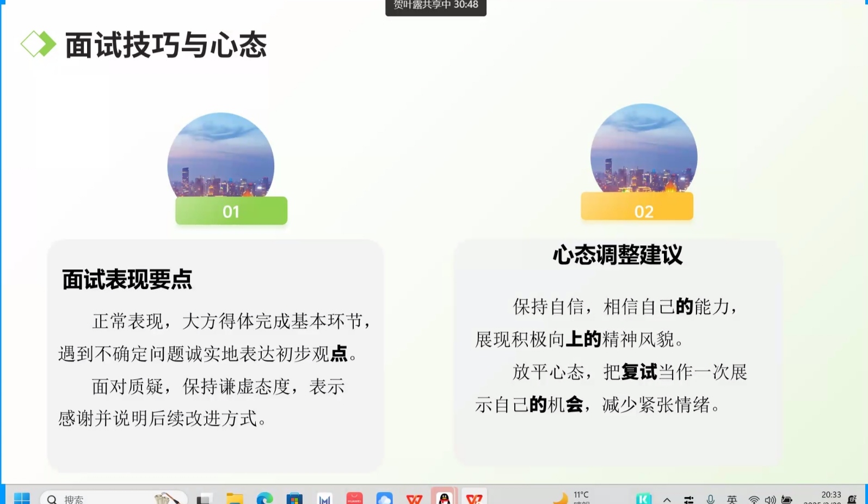868x504 pixels.
Task: Open the Microsoft Store app
Action: pyautogui.click(x=294, y=498)
